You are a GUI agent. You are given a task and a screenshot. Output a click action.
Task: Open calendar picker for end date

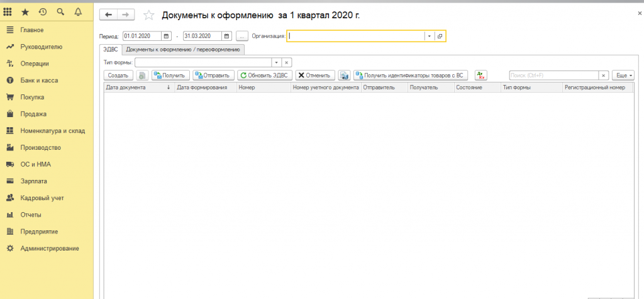pyautogui.click(x=227, y=37)
